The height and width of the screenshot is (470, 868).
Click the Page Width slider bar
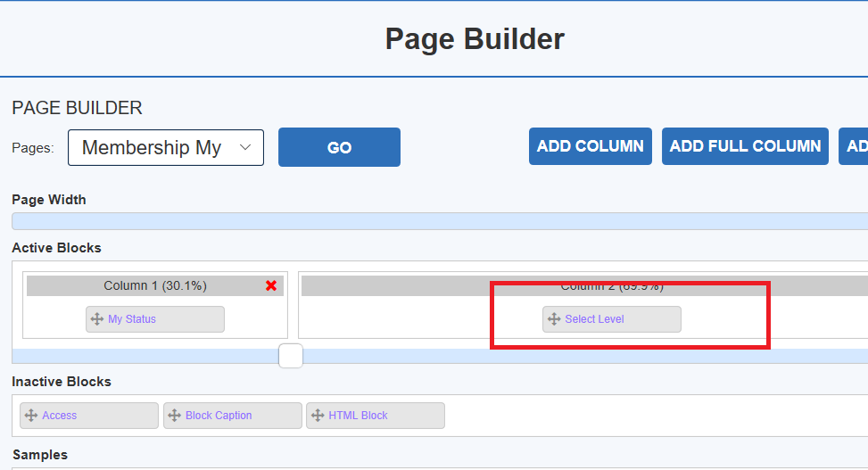point(439,221)
